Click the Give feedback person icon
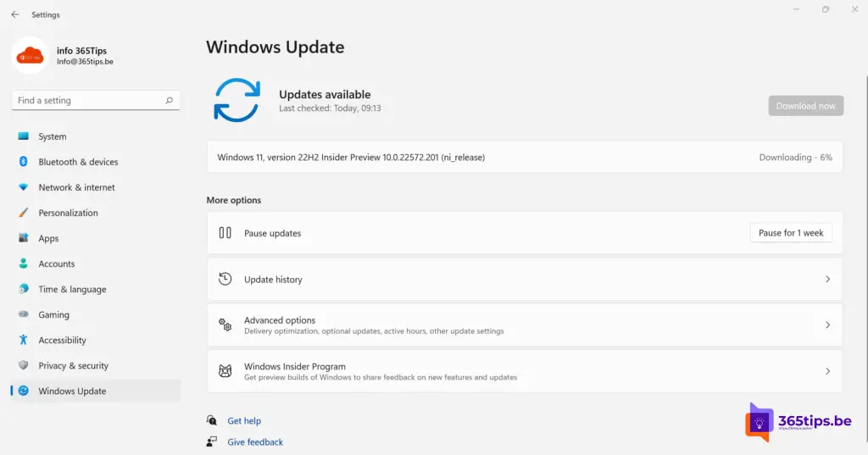The width and height of the screenshot is (868, 455). (211, 441)
